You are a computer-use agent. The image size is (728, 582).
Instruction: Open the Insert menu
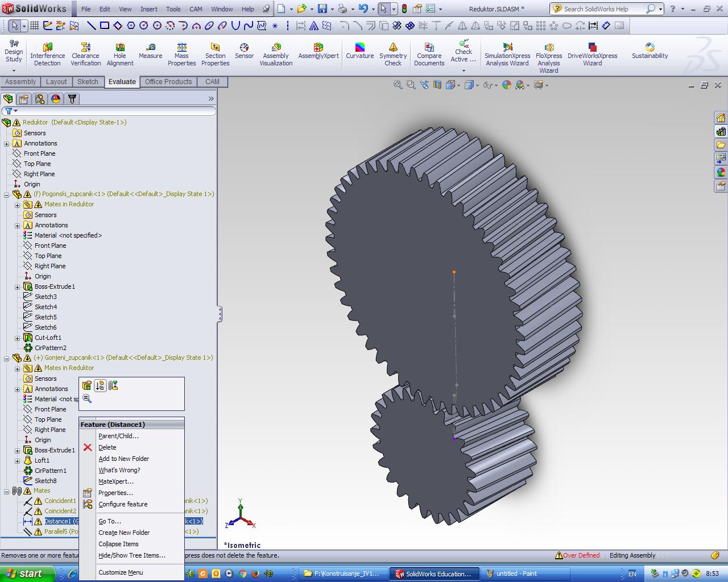tap(149, 9)
